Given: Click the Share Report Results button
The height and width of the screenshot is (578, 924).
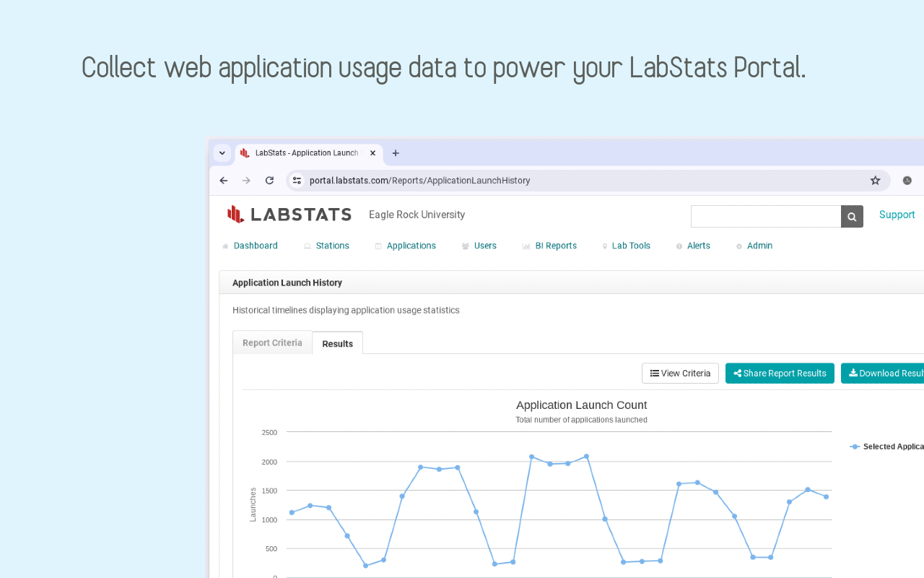Looking at the screenshot, I should (x=780, y=373).
